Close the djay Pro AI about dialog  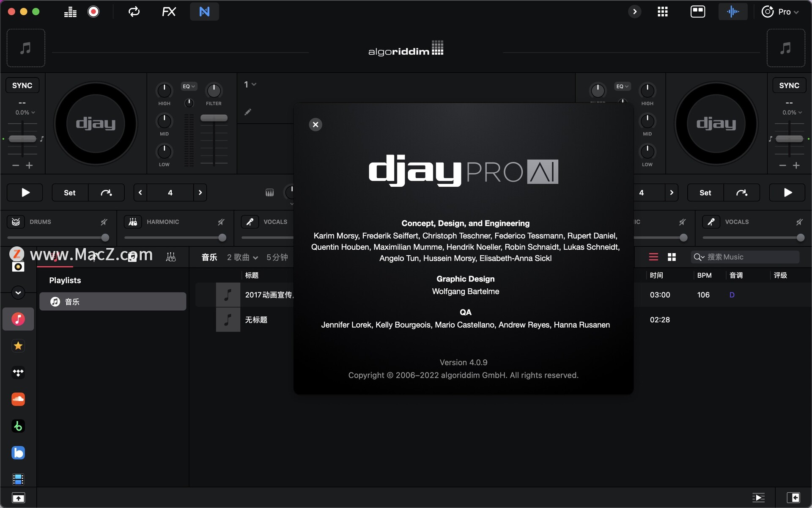pyautogui.click(x=315, y=124)
